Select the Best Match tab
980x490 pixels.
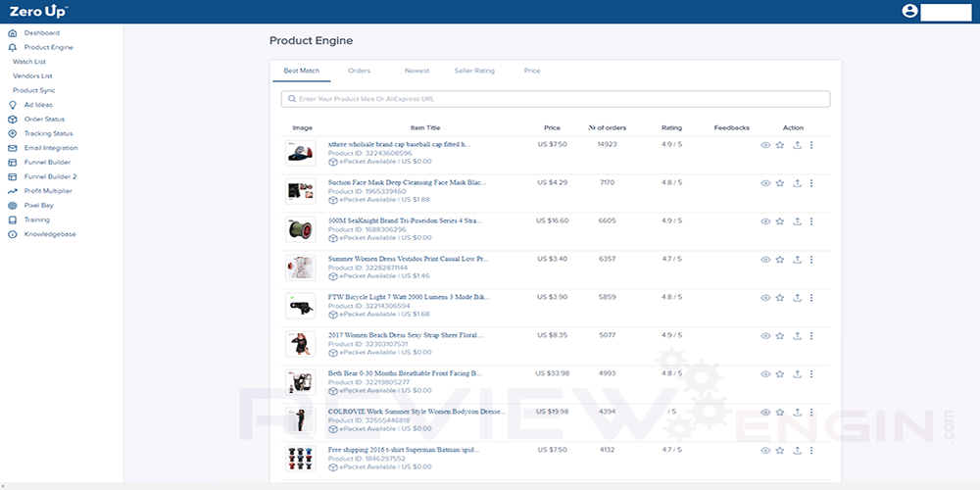click(301, 71)
